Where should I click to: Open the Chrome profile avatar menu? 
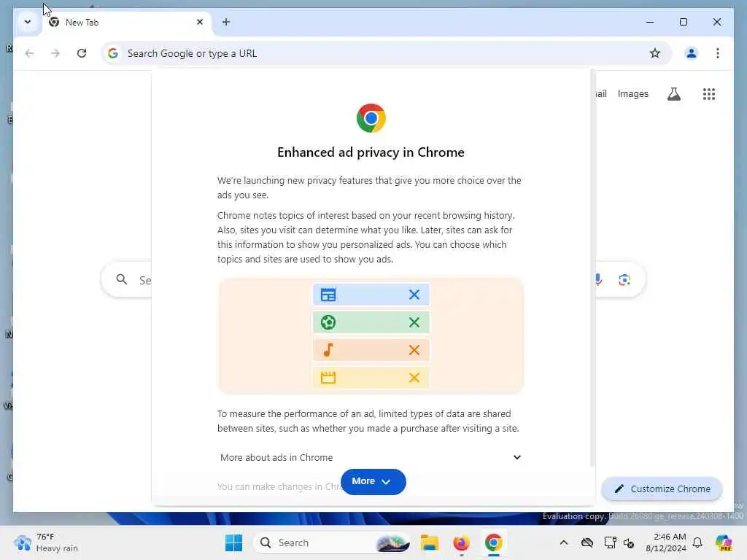[692, 53]
